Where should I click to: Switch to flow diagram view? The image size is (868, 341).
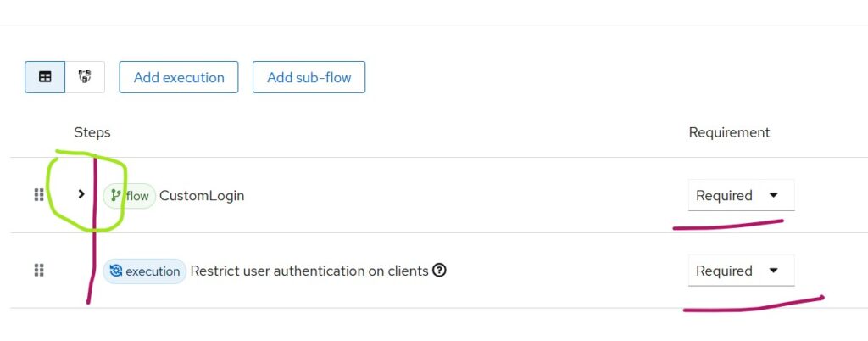(85, 77)
